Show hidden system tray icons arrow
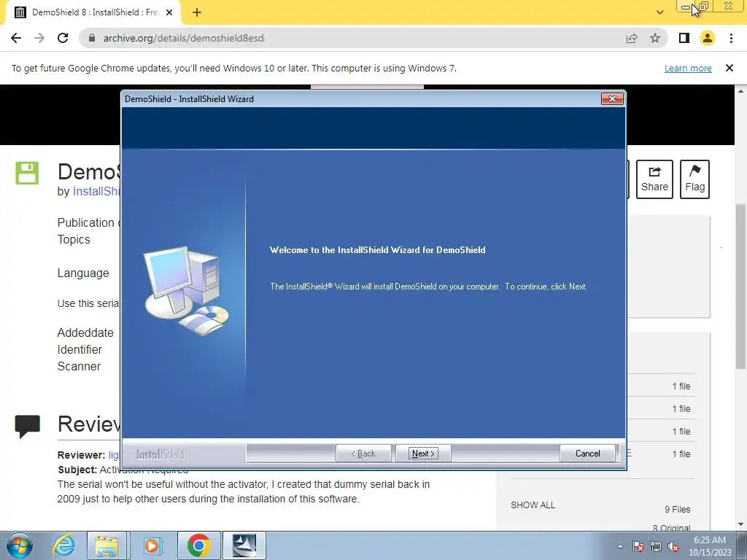The width and height of the screenshot is (747, 560). point(620,546)
